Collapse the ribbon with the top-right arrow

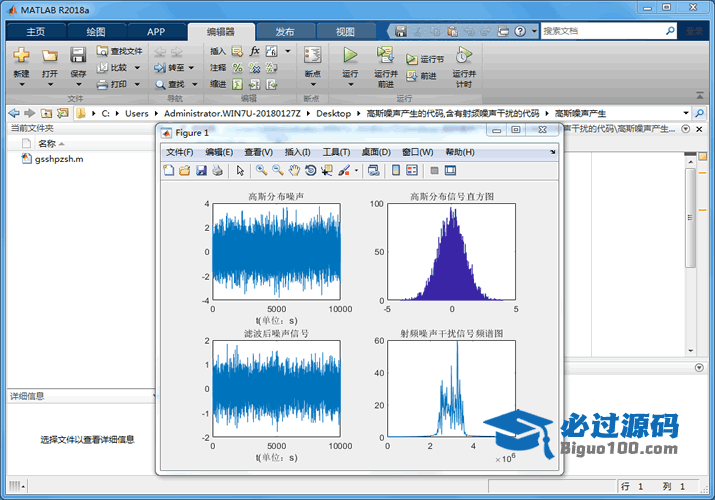(700, 96)
